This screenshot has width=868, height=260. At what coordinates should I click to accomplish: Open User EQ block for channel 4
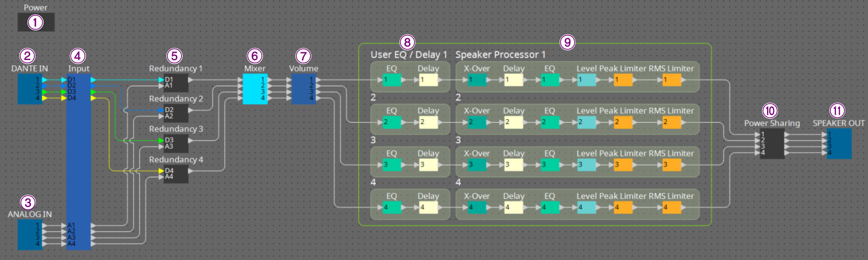pos(392,207)
